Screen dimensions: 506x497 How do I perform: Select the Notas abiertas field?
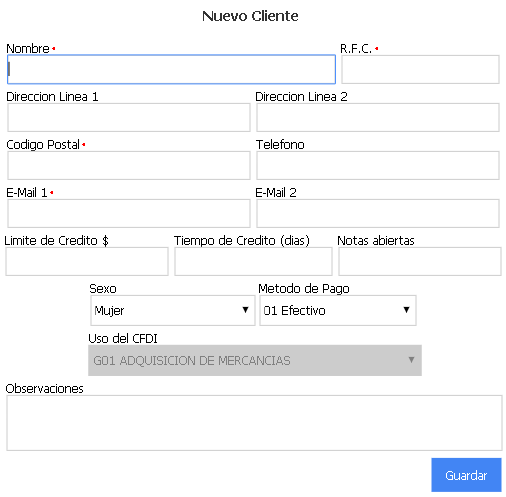point(420,261)
